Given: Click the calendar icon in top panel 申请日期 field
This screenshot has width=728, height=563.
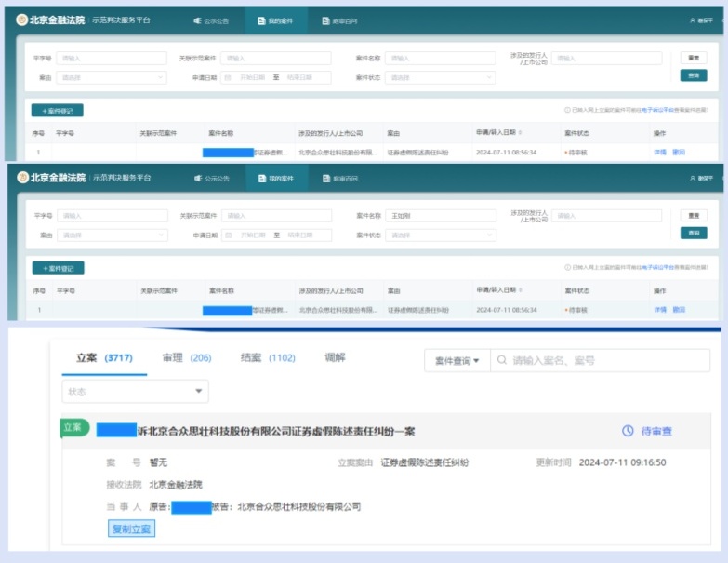Looking at the screenshot, I should click(x=228, y=77).
